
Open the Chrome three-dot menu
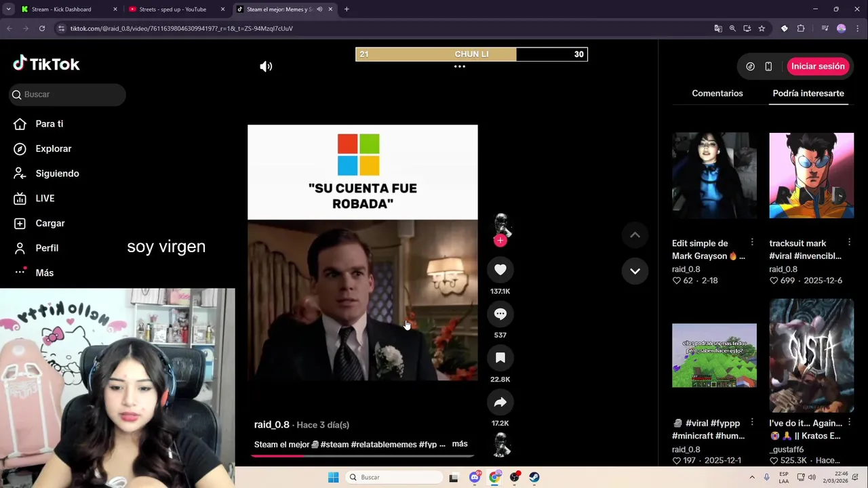pyautogui.click(x=856, y=28)
